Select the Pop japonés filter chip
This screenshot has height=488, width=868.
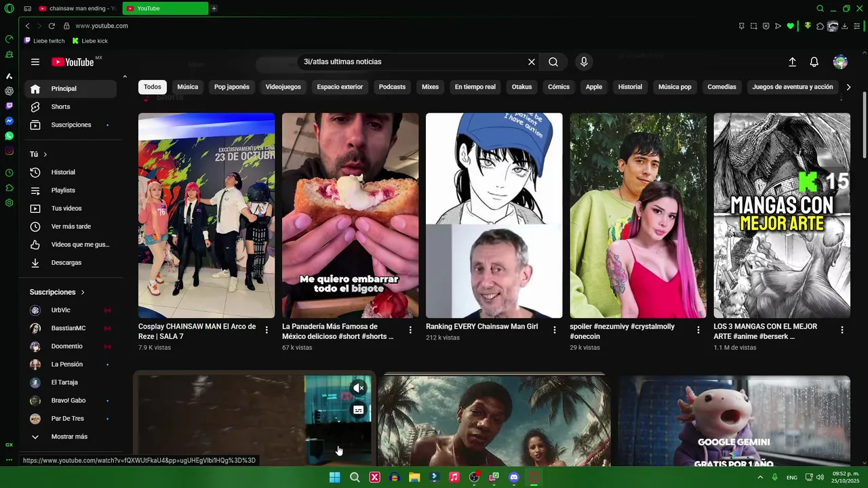pyautogui.click(x=232, y=87)
